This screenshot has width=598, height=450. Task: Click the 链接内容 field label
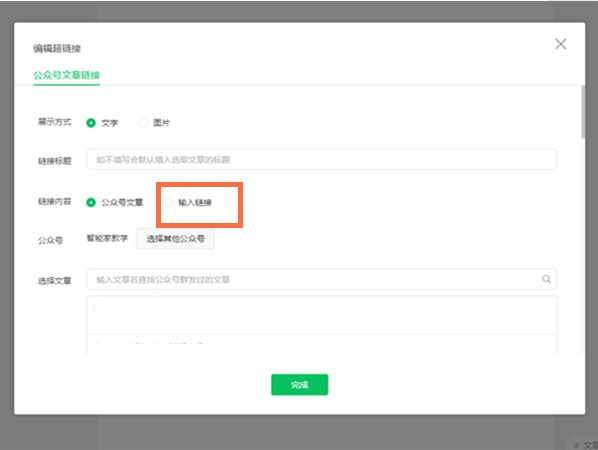click(55, 201)
